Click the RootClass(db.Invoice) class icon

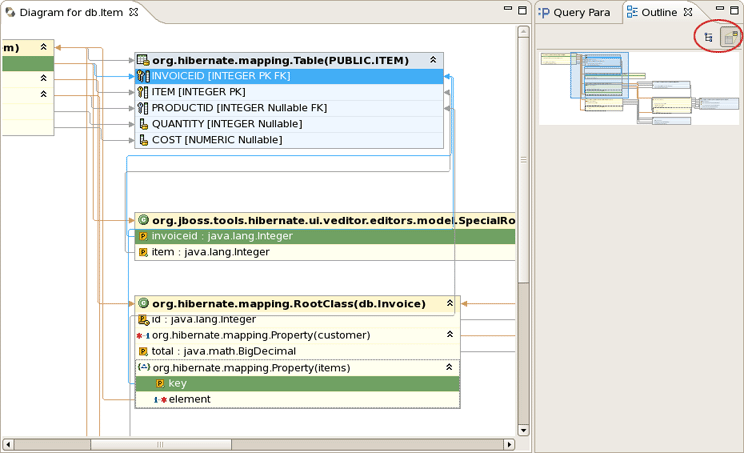click(x=143, y=303)
